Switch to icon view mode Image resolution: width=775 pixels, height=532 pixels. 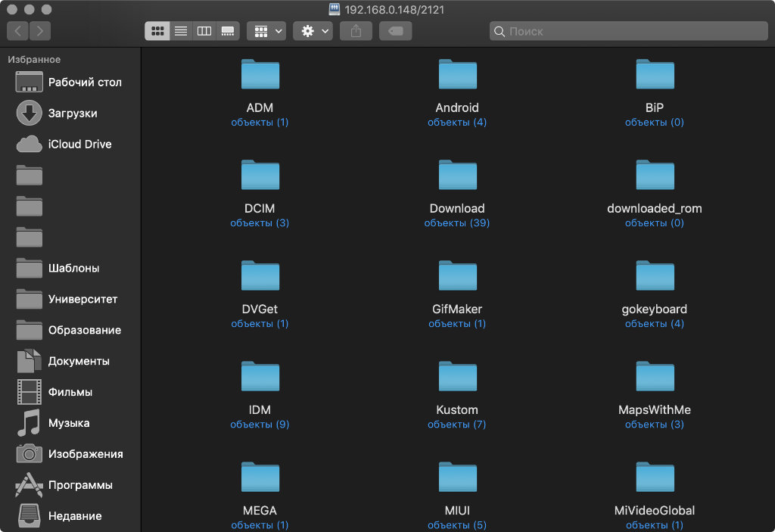coord(157,31)
